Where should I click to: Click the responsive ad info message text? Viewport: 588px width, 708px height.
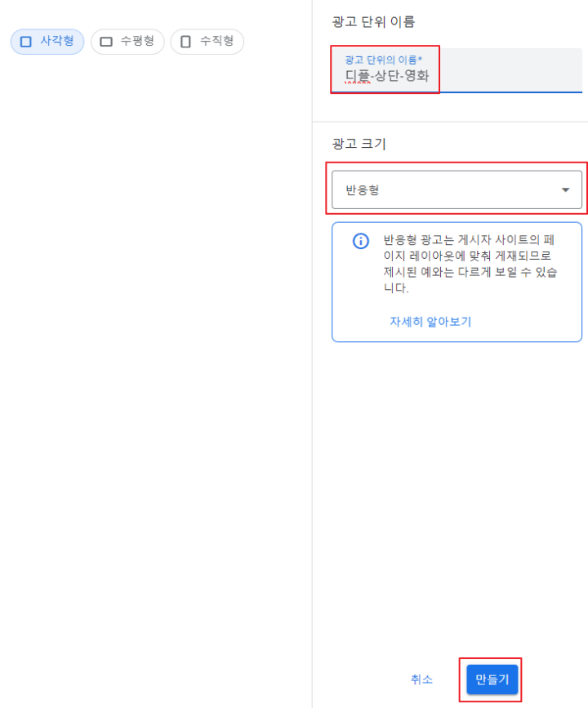pos(470,264)
